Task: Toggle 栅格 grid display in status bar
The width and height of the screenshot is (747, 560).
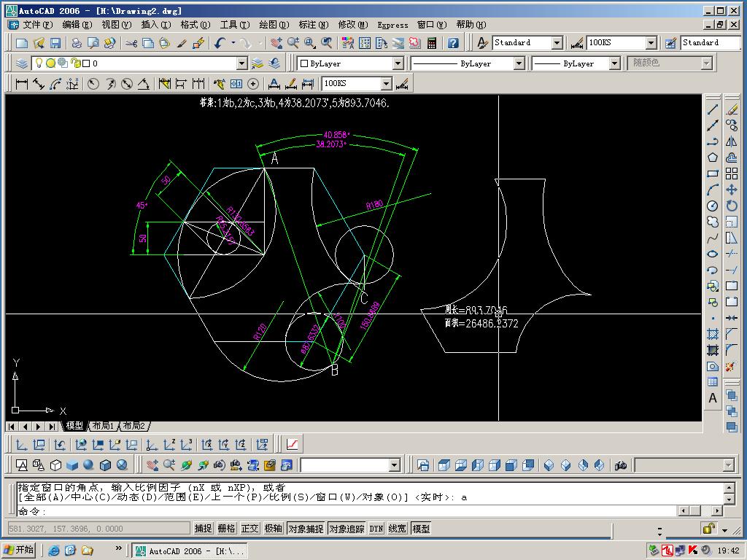Action: [x=226, y=528]
